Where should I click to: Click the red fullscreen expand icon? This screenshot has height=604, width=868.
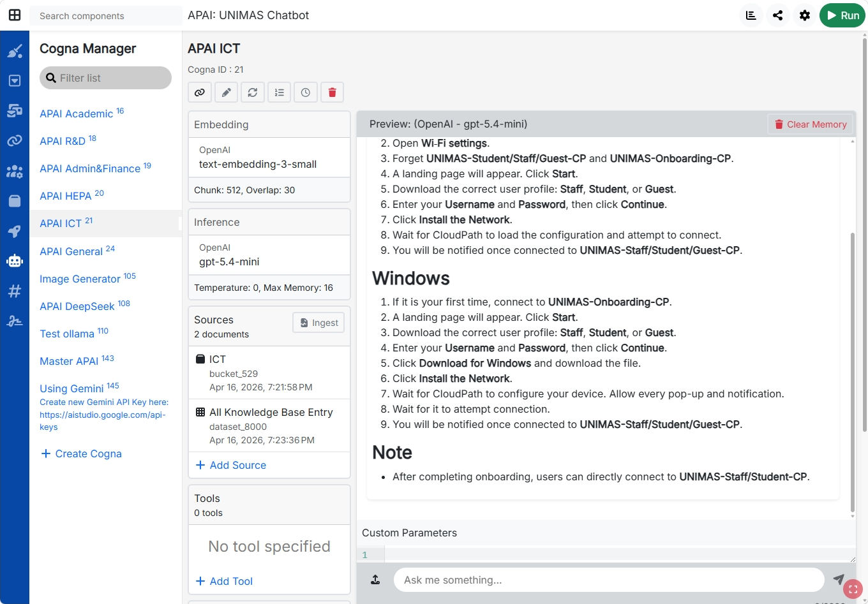point(853,589)
